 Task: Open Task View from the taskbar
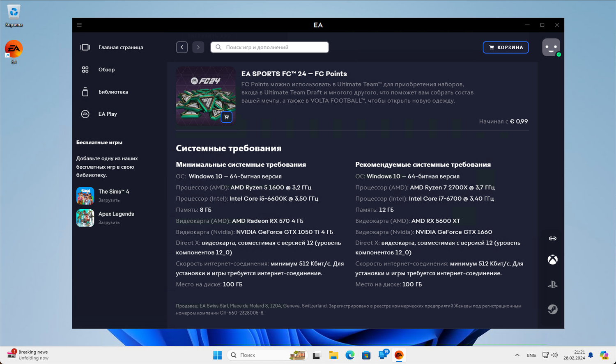coord(316,355)
